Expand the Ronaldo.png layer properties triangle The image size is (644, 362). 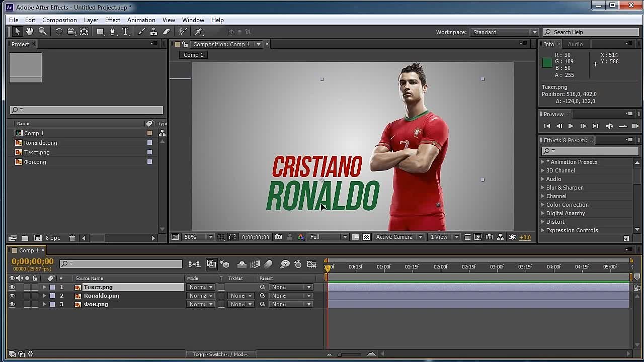point(44,296)
